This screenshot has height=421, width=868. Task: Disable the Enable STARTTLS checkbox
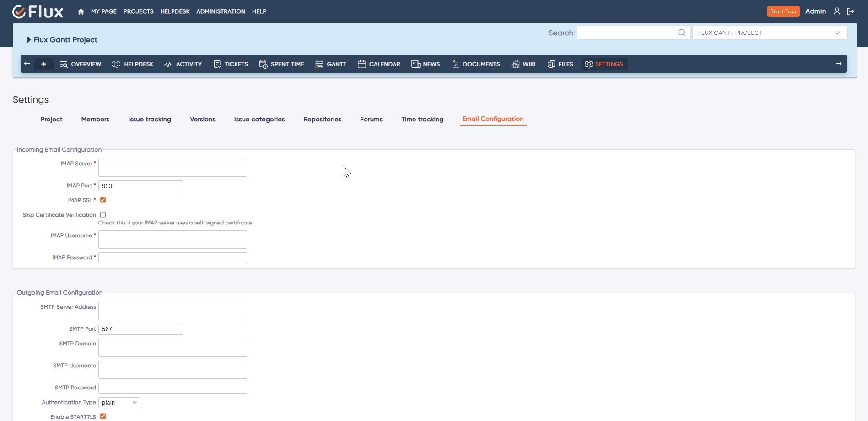tap(102, 416)
